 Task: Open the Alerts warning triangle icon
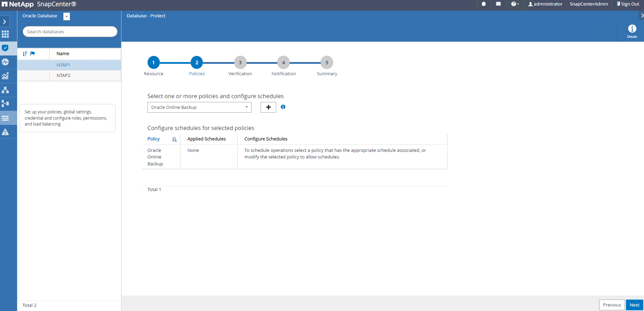(x=5, y=132)
